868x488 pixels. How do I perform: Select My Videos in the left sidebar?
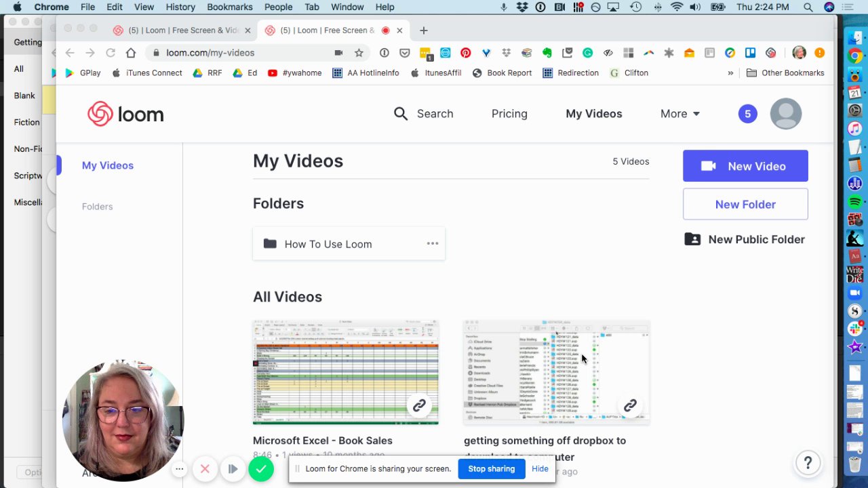click(108, 165)
